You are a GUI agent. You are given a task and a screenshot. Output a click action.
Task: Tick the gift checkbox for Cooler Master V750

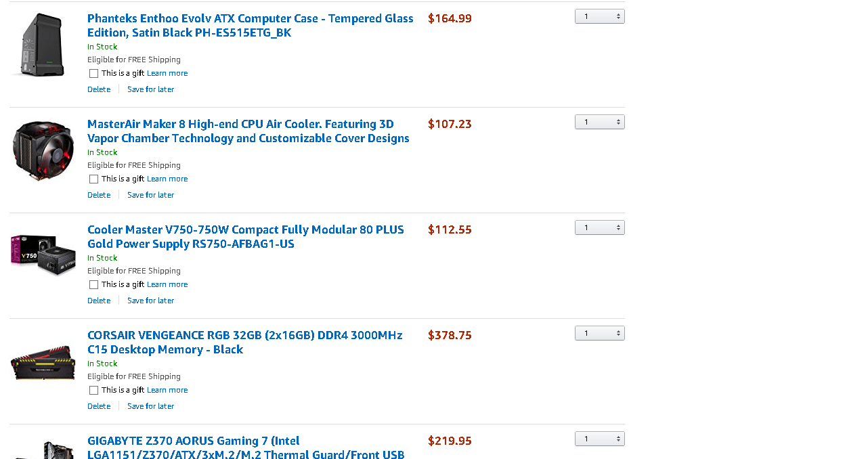pos(93,284)
